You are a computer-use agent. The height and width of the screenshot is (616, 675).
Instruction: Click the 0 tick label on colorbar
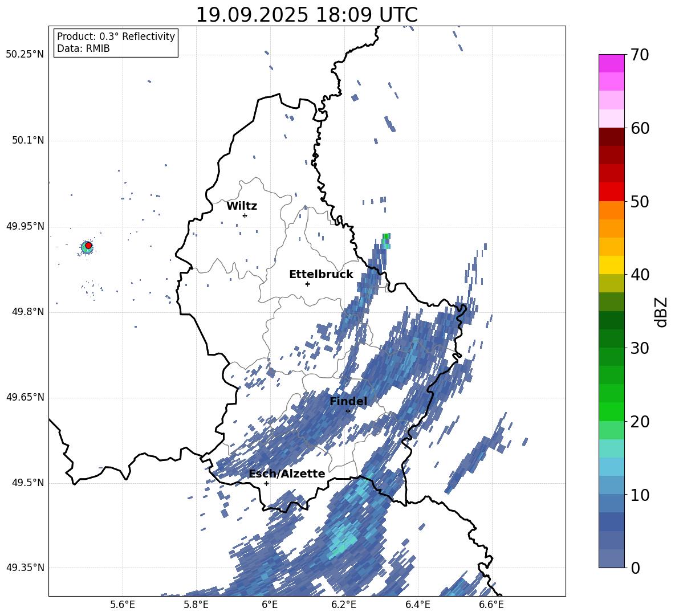pos(635,568)
